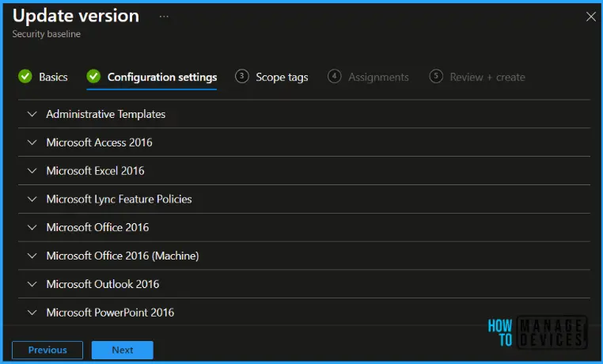The width and height of the screenshot is (603, 364).
Task: Expand the Microsoft Outlook 2016 chevron
Action: pyautogui.click(x=32, y=284)
